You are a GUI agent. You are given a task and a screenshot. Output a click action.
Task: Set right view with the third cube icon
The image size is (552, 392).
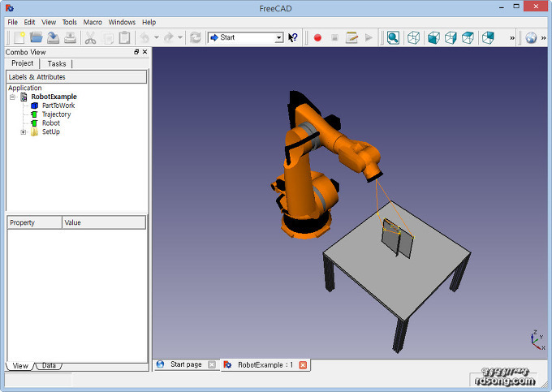(468, 37)
